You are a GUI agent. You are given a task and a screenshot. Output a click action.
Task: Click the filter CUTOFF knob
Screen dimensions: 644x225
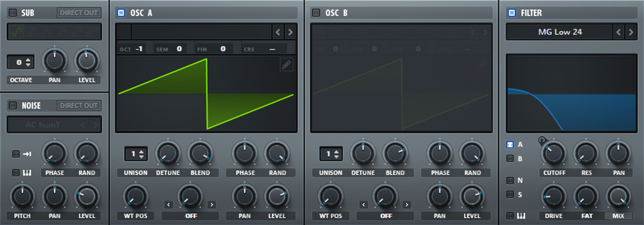point(553,153)
